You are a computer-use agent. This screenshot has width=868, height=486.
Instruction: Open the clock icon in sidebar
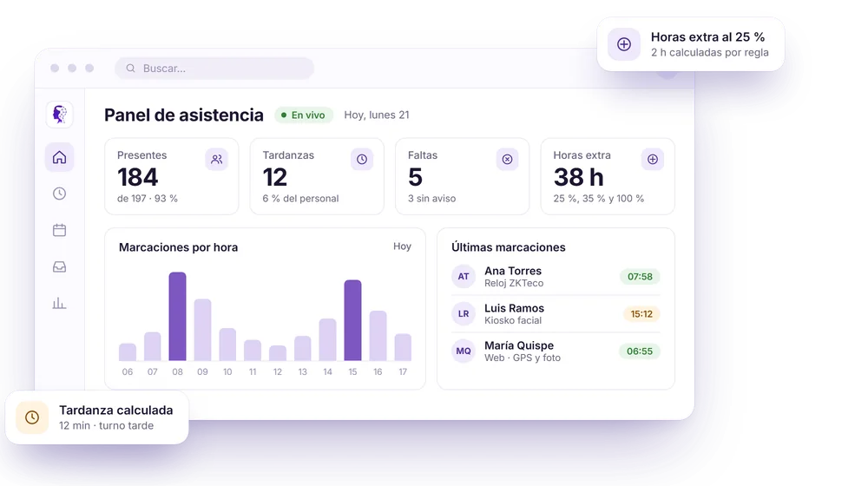tap(59, 194)
